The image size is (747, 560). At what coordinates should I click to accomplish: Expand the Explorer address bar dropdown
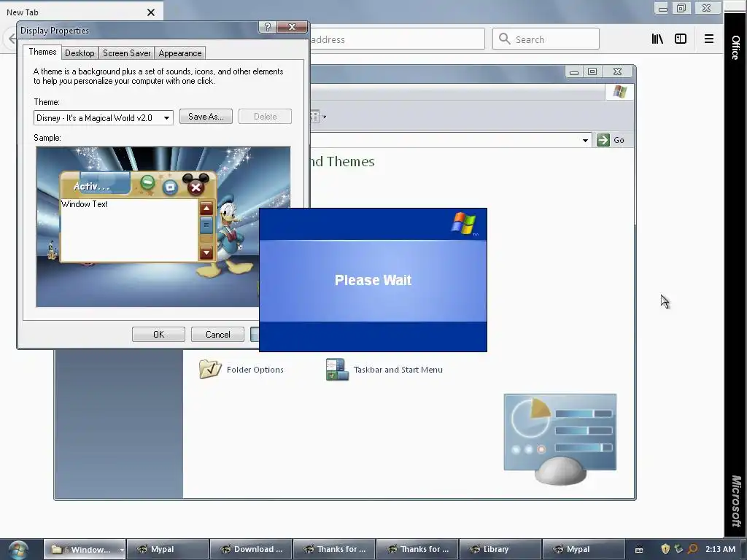pos(585,140)
